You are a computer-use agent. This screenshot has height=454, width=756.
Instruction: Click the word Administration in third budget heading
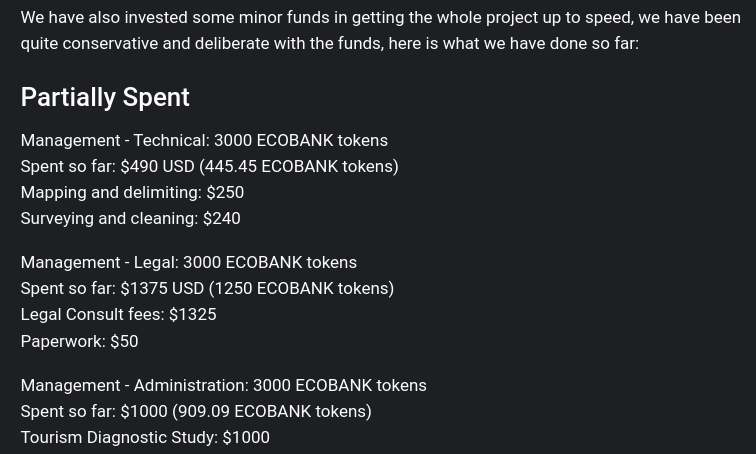click(x=191, y=386)
